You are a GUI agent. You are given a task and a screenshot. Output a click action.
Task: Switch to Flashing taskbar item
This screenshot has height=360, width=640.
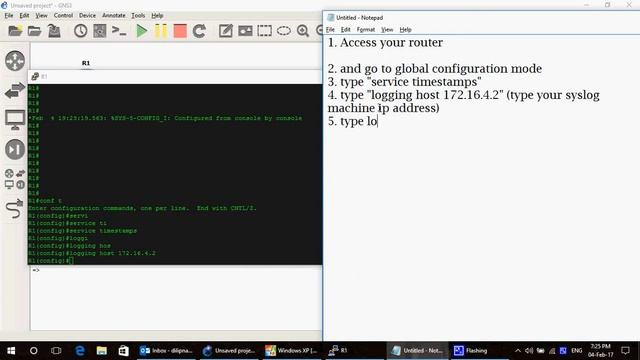[479, 351]
